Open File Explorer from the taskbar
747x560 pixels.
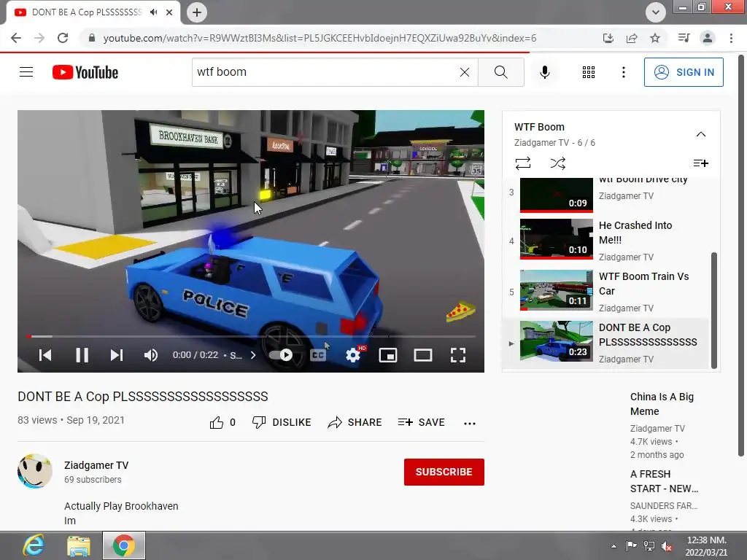79,545
